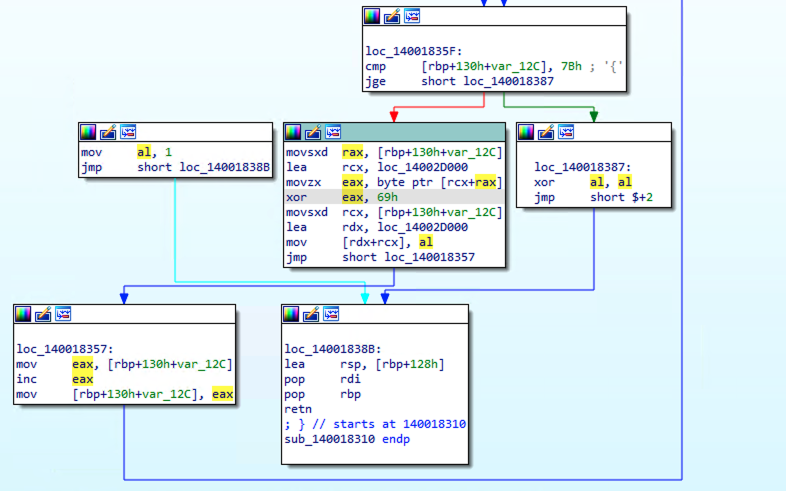Click graph icon on loc_14001835F node header

click(411, 16)
